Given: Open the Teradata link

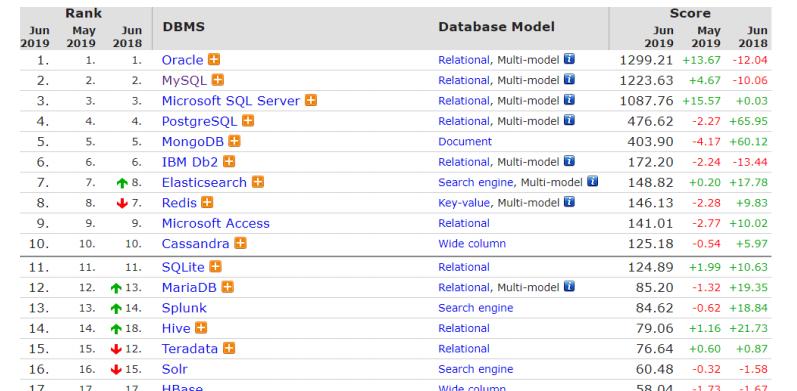Looking at the screenshot, I should tap(190, 349).
